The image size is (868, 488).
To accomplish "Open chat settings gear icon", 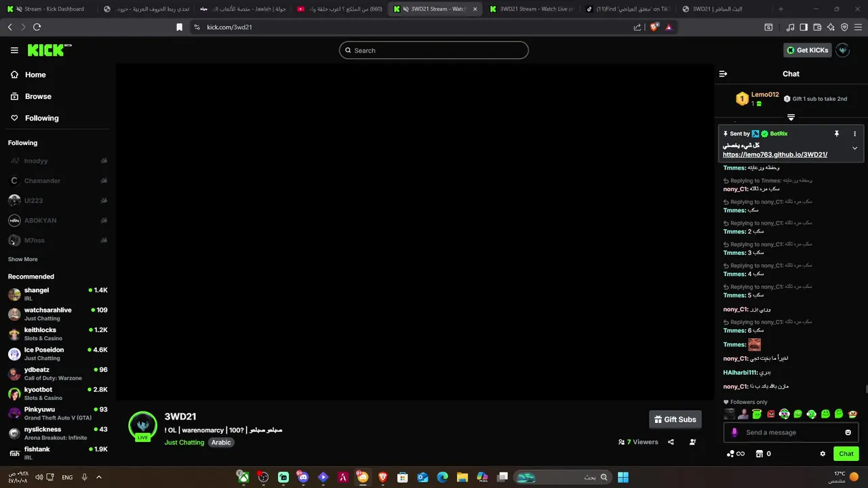I will tap(823, 454).
